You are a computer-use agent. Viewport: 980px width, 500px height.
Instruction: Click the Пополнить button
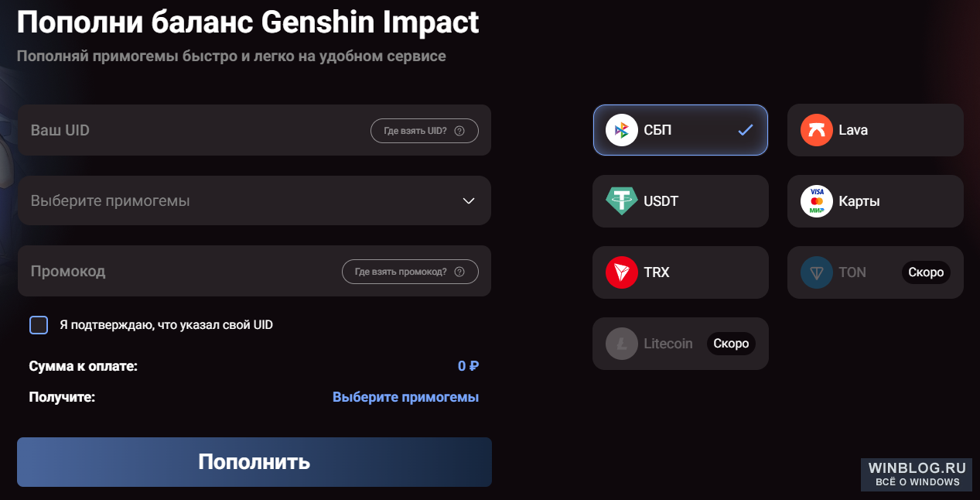[x=254, y=462]
